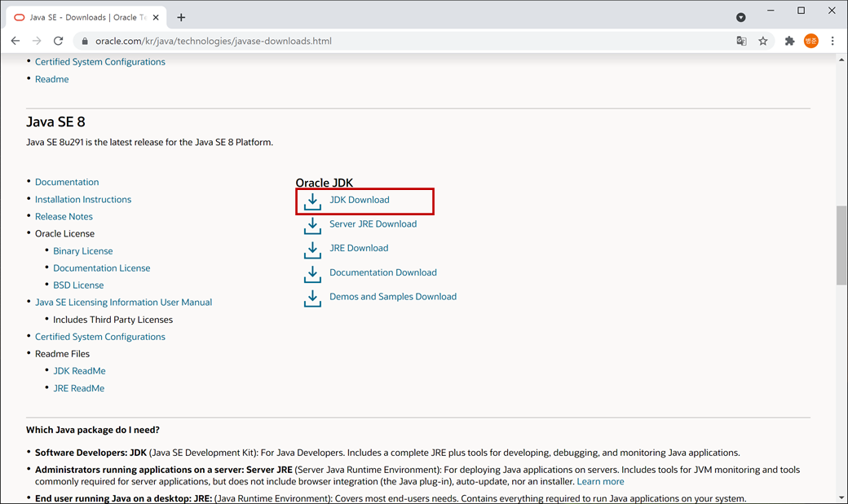Click the browser forward arrow
848x504 pixels.
click(x=36, y=41)
